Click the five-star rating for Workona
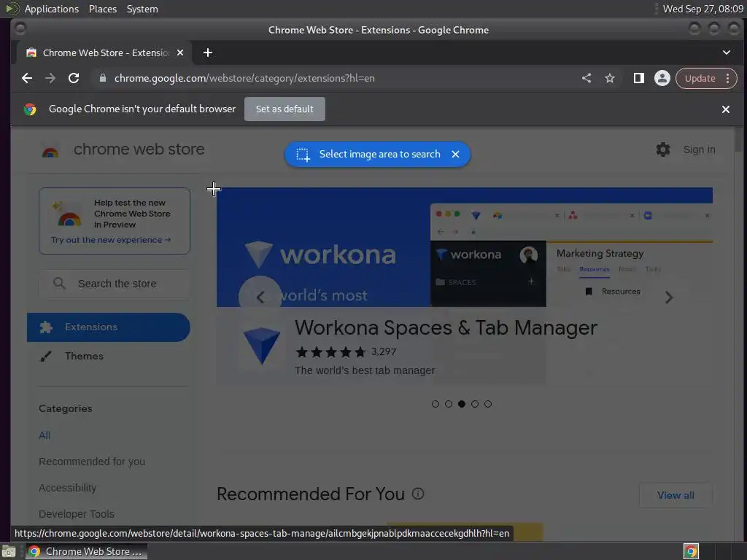The image size is (747, 560). click(x=330, y=352)
